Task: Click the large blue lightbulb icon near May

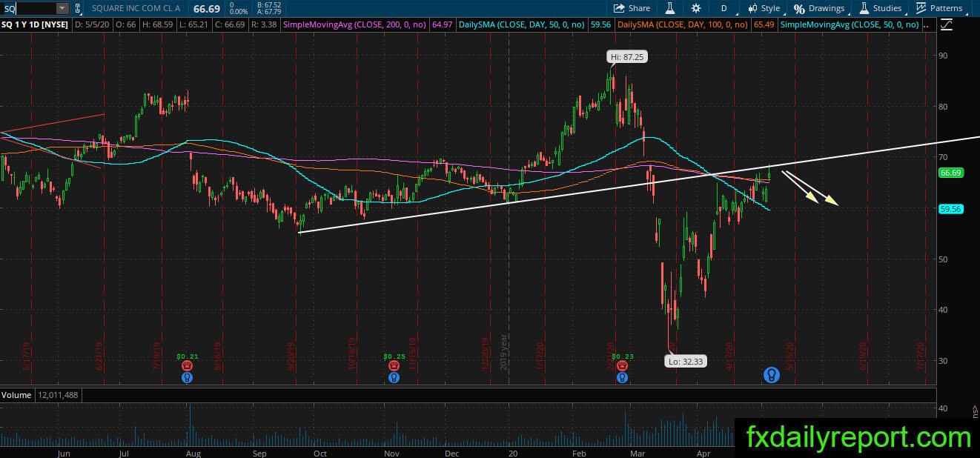Action: pos(771,375)
